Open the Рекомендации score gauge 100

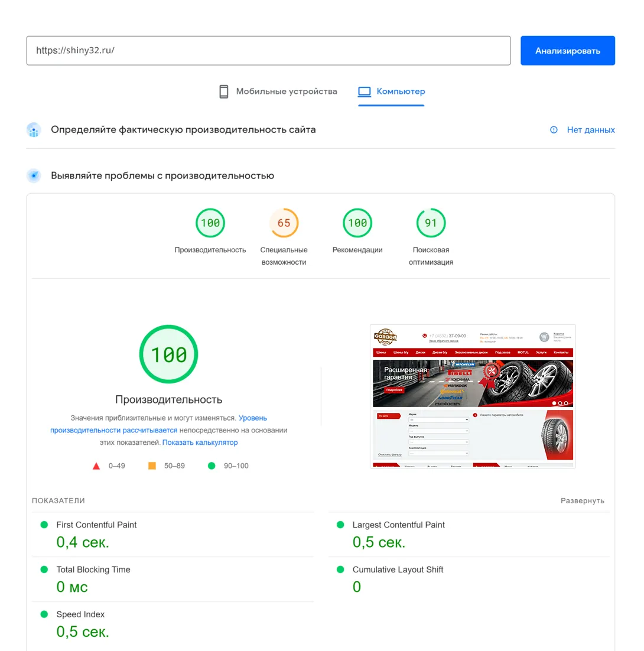point(357,223)
